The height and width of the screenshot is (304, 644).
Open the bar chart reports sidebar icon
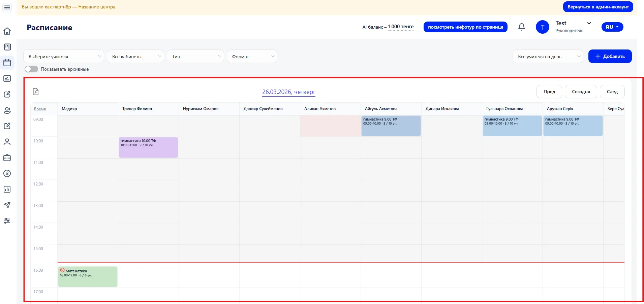7,189
